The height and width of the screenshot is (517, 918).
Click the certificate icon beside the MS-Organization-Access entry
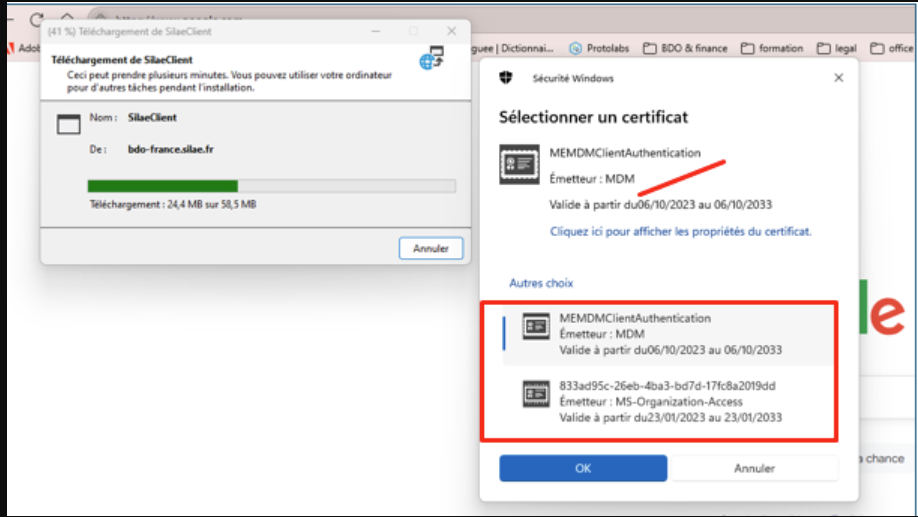point(536,395)
